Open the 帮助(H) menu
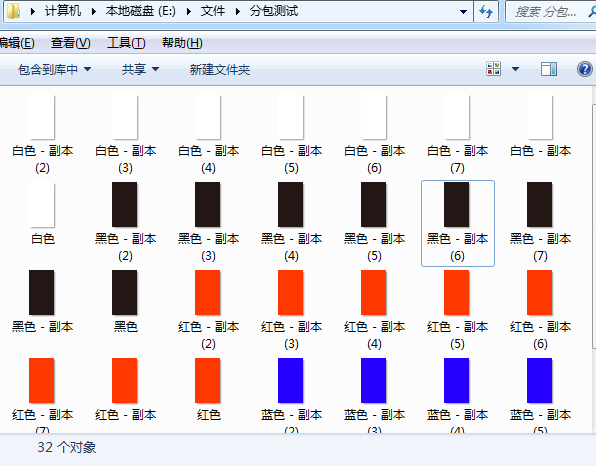Image resolution: width=596 pixels, height=466 pixels. [182, 43]
